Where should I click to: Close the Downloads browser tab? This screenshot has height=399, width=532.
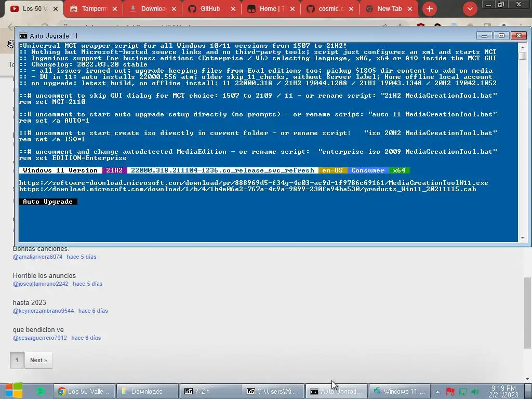tap(174, 9)
